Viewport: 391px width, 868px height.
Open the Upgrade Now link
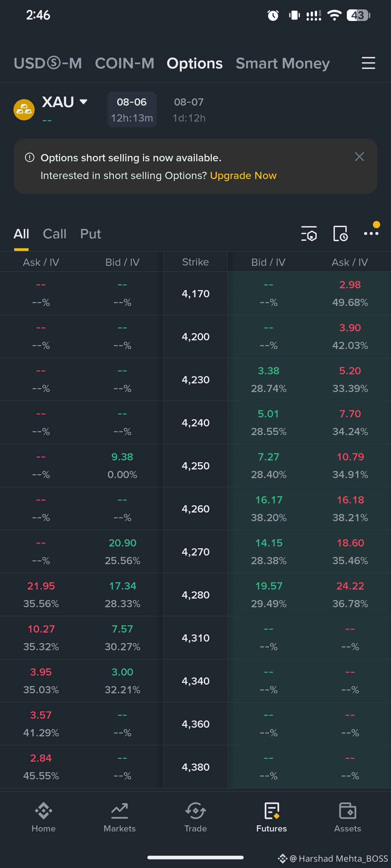243,175
